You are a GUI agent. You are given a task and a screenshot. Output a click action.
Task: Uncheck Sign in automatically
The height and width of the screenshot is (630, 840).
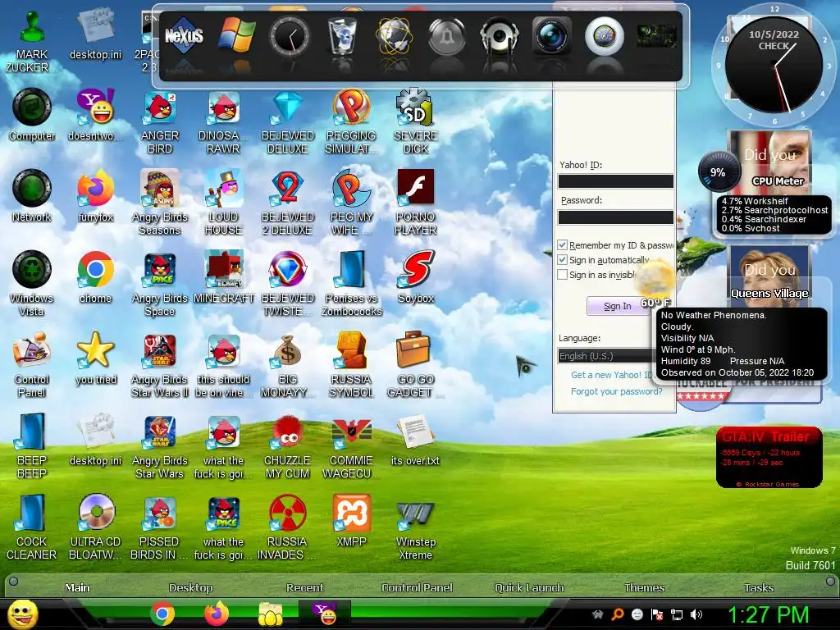click(x=563, y=260)
